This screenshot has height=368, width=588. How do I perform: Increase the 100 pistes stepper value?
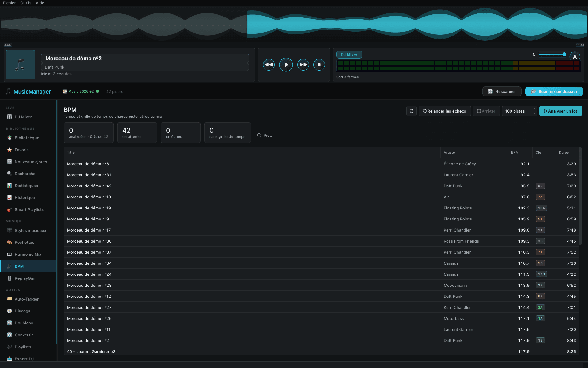[x=534, y=109]
